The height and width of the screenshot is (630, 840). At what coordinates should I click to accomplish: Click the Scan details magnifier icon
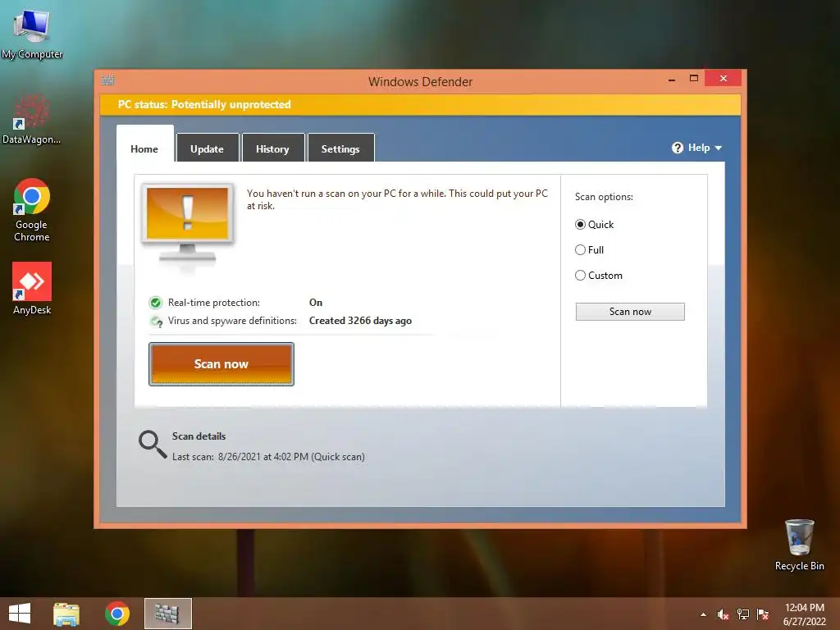152,445
